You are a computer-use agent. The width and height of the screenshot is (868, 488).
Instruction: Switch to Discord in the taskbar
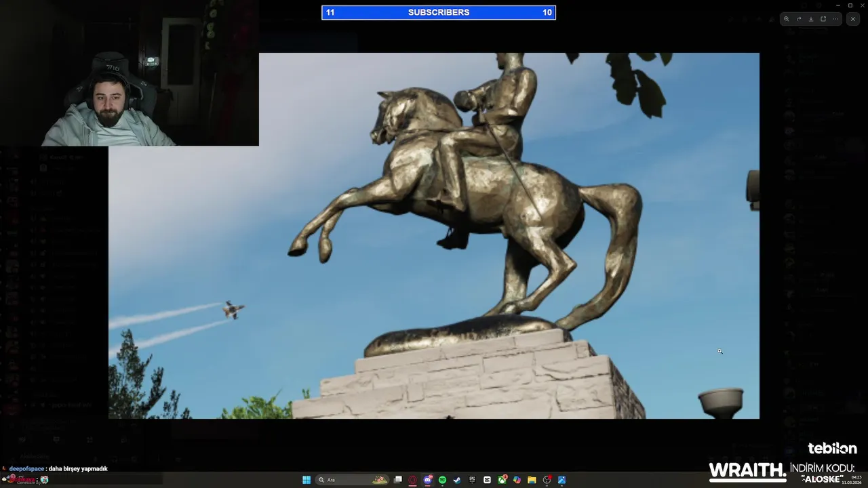click(x=428, y=480)
